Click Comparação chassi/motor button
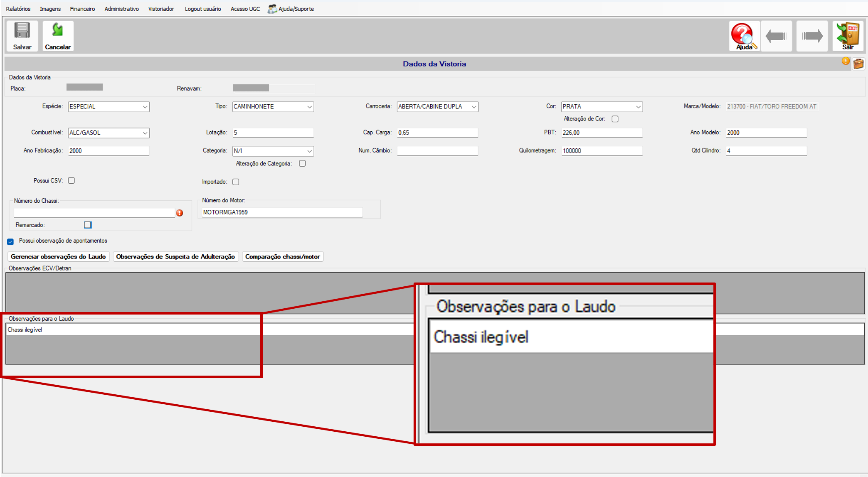Viewport: 868px width, 477px height. tap(283, 256)
